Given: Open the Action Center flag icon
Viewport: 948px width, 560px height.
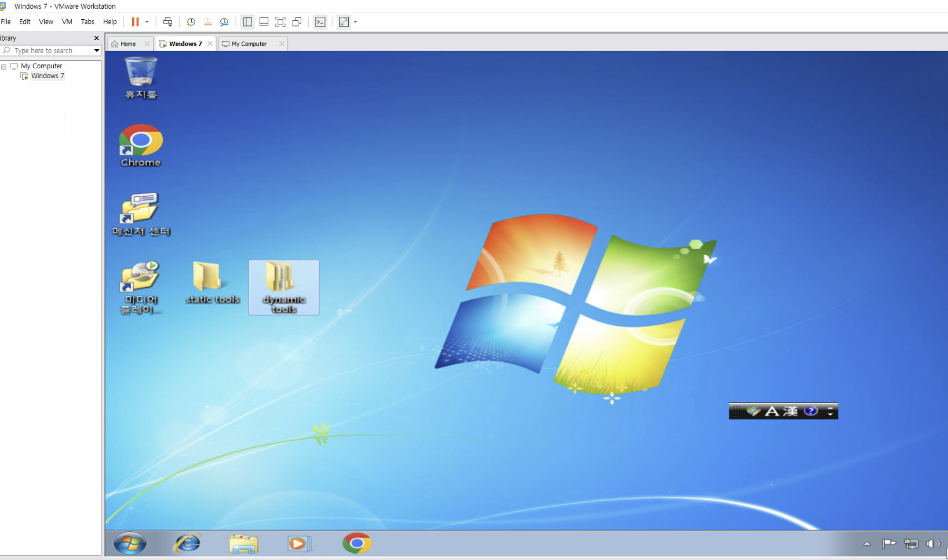Looking at the screenshot, I should [889, 544].
